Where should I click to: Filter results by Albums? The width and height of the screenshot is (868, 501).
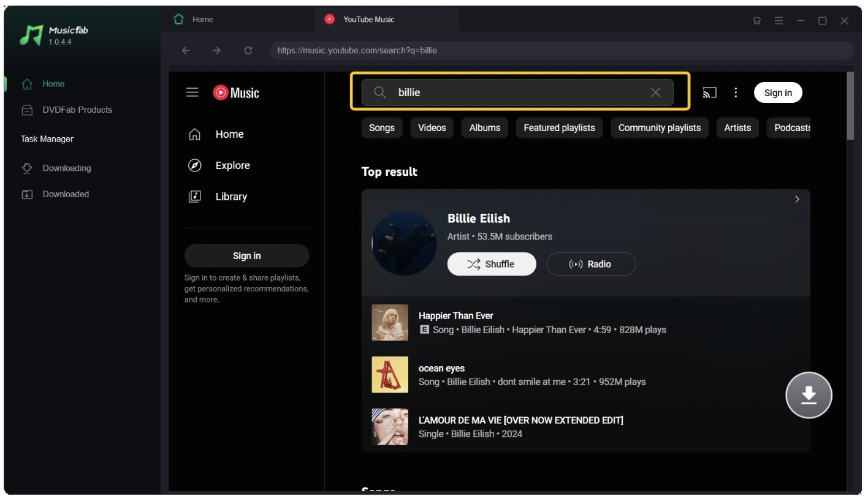pyautogui.click(x=485, y=127)
